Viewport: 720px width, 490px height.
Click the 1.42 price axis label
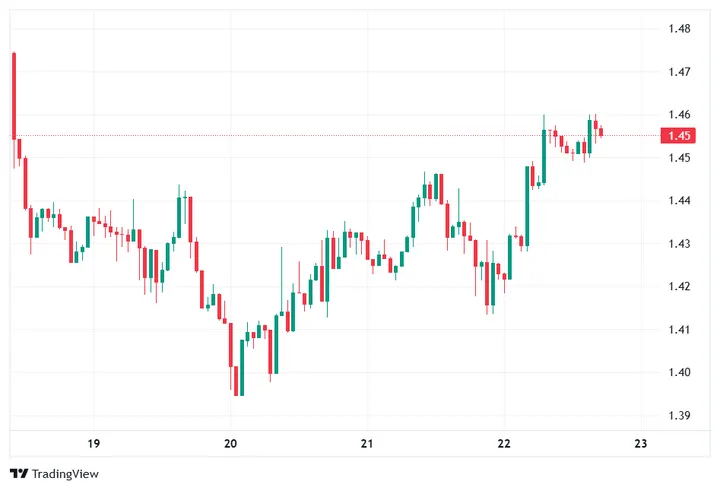click(x=680, y=287)
